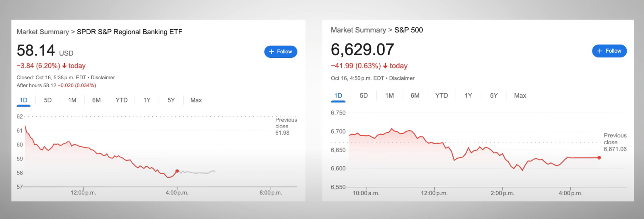Screen dimensions: 644x219
Task: Click the 6,550 y-axis label
Action: coord(338,187)
